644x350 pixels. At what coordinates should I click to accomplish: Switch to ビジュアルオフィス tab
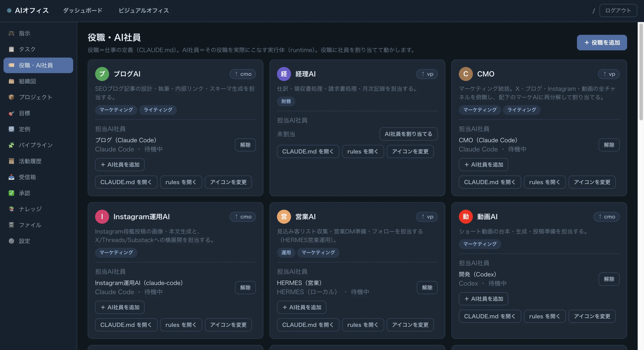pos(144,11)
